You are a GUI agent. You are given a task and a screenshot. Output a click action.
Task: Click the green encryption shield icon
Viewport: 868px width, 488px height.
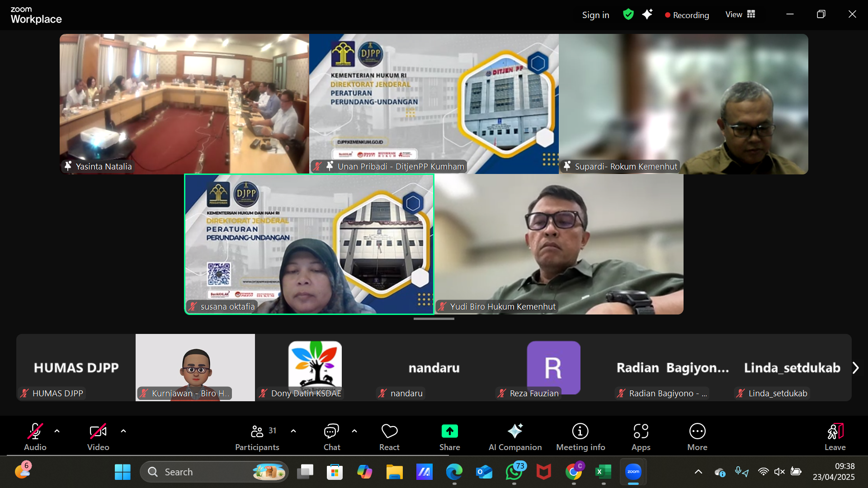click(x=628, y=14)
